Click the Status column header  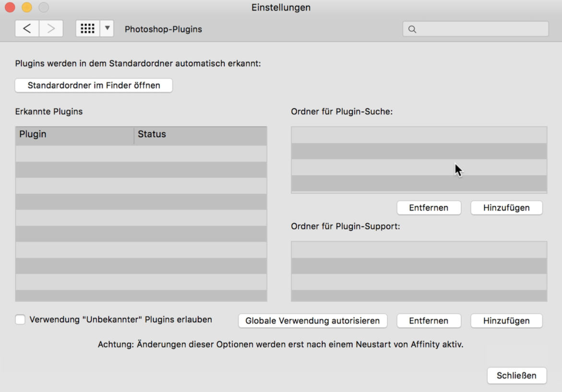(x=200, y=135)
